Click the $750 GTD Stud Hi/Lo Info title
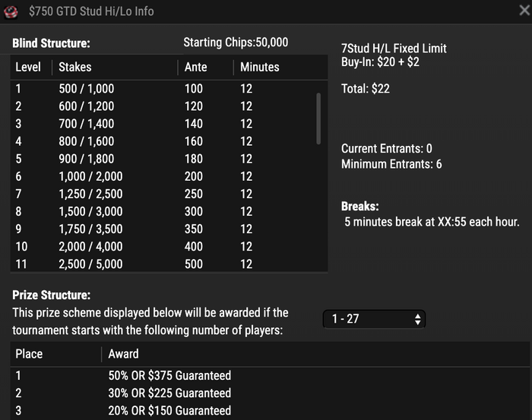The width and height of the screenshot is (532, 420). [91, 11]
